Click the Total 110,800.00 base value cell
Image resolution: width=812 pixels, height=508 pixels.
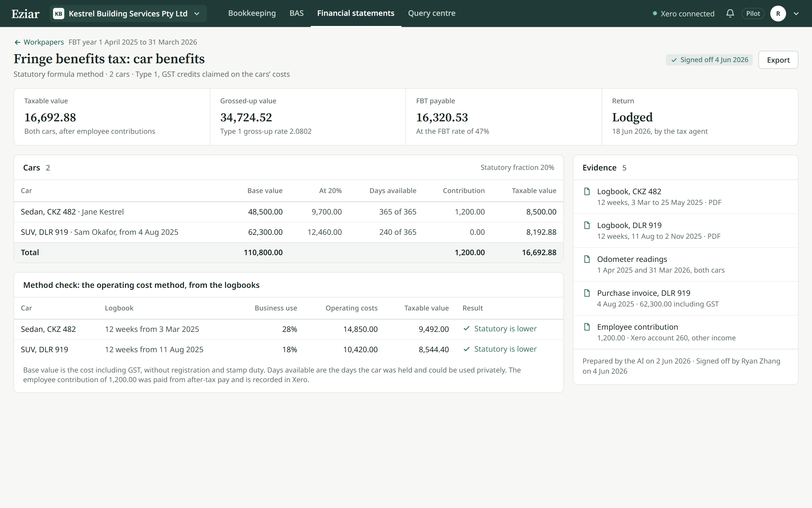263,252
